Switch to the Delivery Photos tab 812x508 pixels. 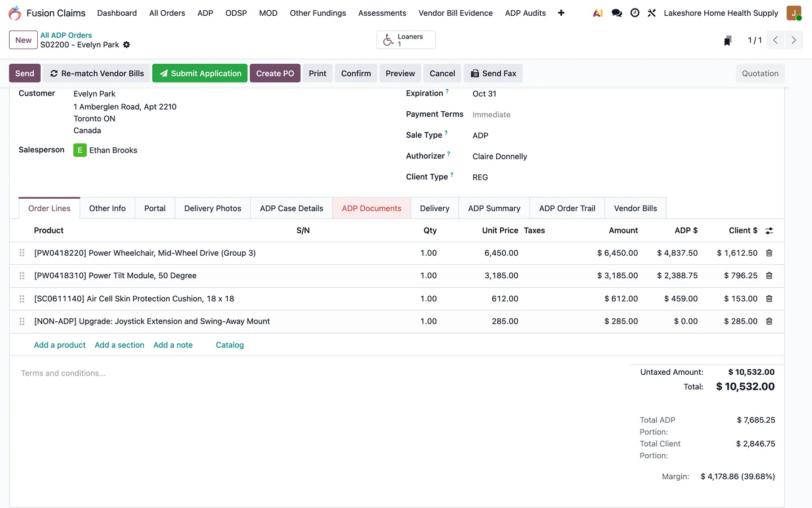point(213,208)
